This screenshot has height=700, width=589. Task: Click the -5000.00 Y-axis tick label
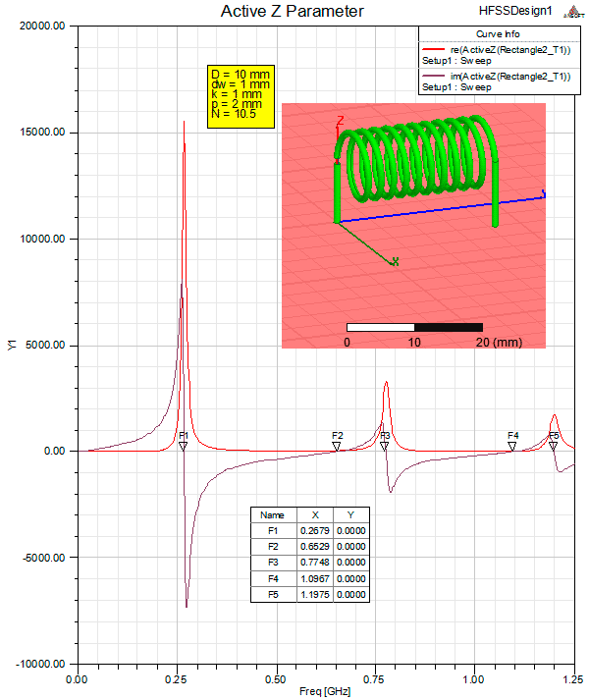pyautogui.click(x=43, y=558)
